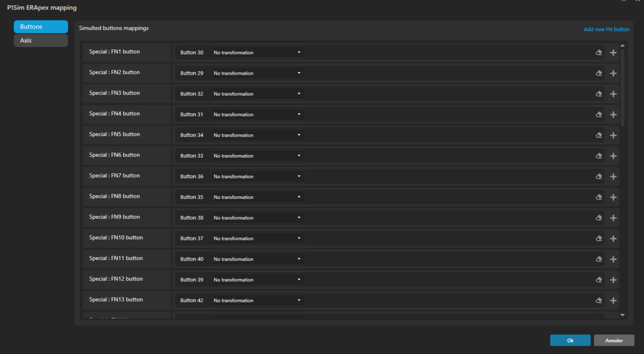Open transformation dropdown for Button 30
Viewport: 644px width, 354px height.
[x=257, y=52]
